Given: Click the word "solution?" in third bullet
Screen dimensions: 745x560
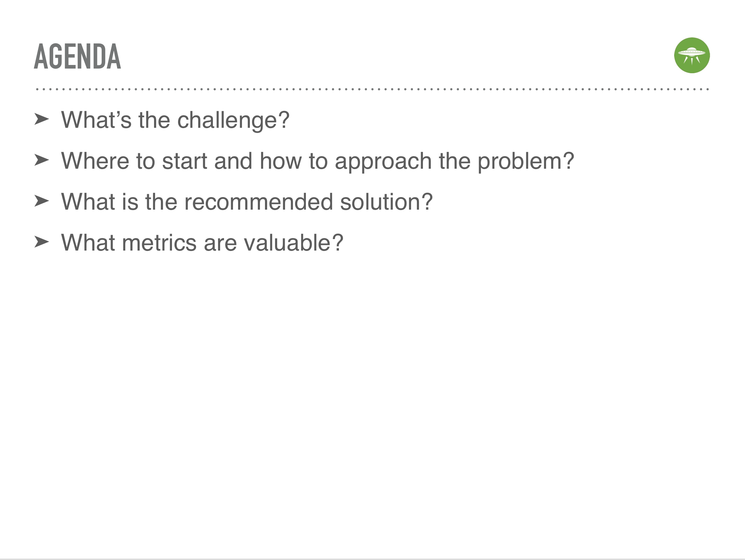Looking at the screenshot, I should pyautogui.click(x=386, y=202).
